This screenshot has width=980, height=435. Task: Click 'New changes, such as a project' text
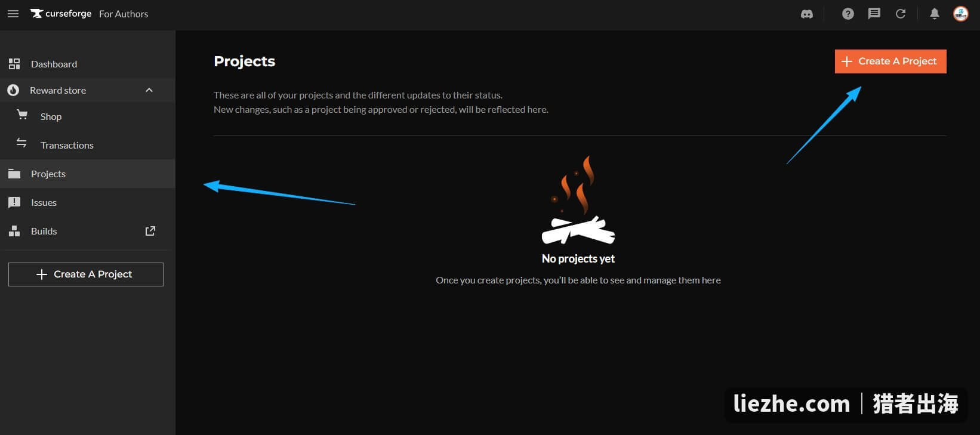381,109
